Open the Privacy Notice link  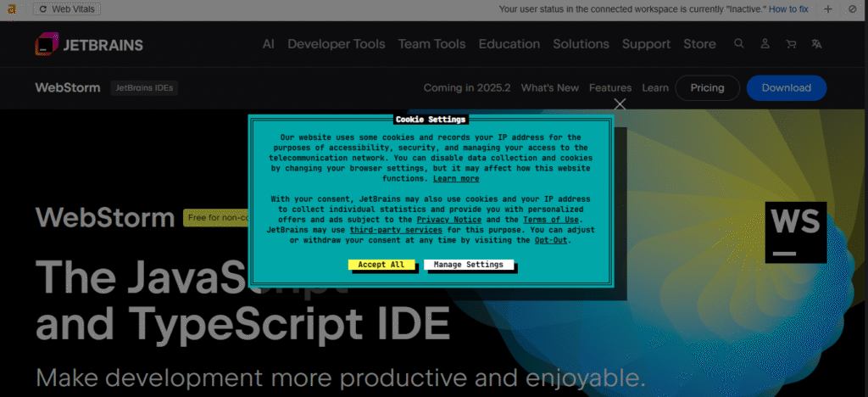tap(449, 220)
